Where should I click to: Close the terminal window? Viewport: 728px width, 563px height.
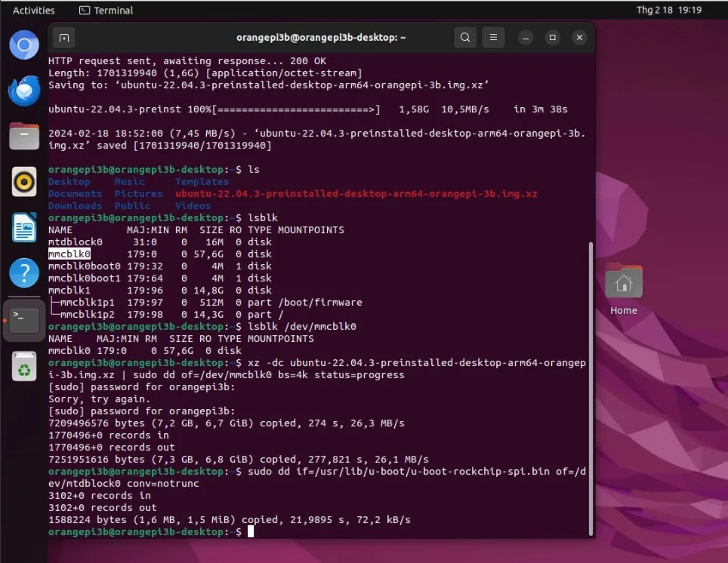[579, 38]
